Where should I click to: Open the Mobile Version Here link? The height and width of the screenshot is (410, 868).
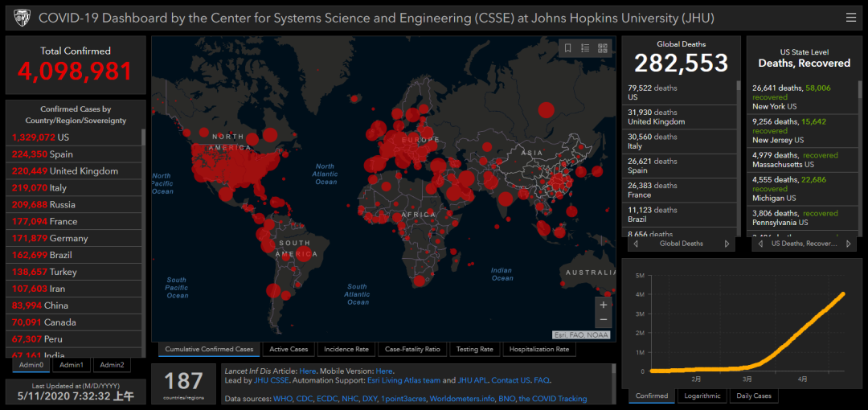coord(384,371)
